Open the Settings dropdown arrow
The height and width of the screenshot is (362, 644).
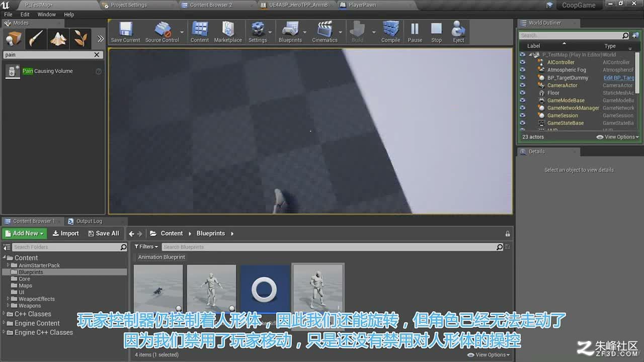pyautogui.click(x=271, y=32)
